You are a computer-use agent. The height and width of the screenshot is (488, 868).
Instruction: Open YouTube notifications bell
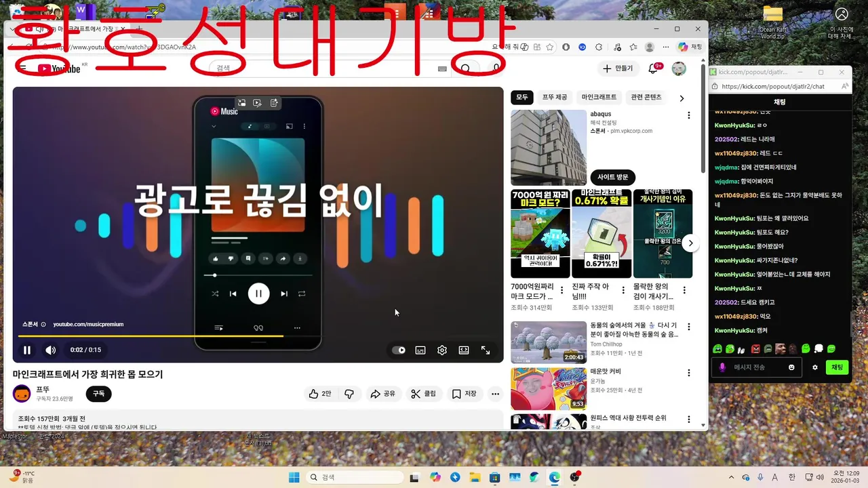[x=654, y=68]
